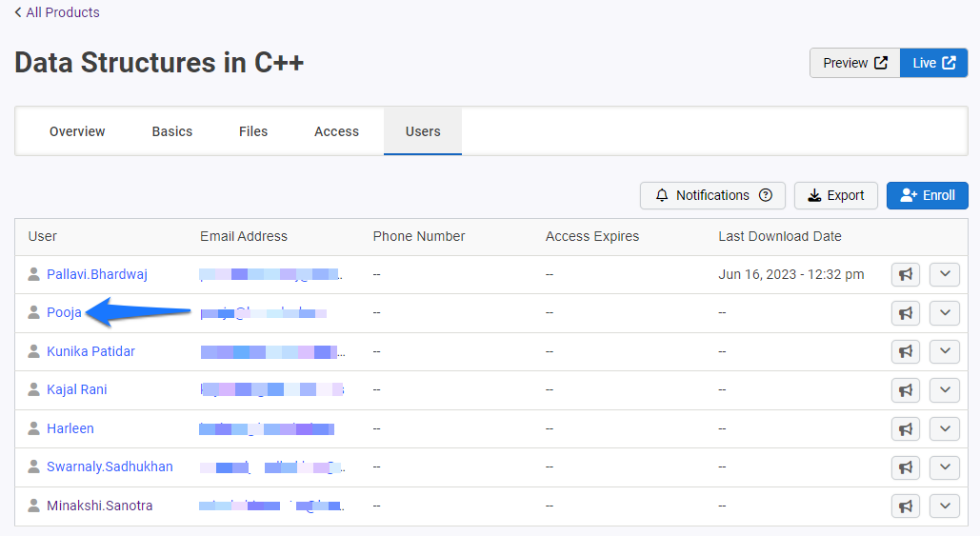980x536 pixels.
Task: Click megaphone icon for Pooja
Action: [905, 313]
